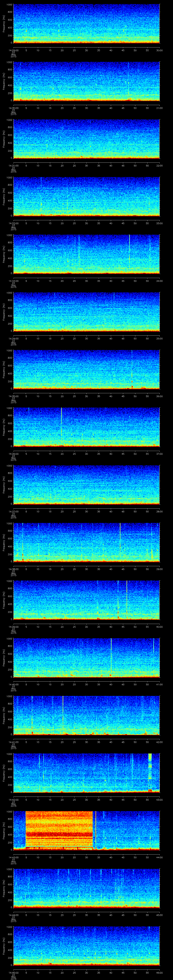Click the 14:45:00 start timestamp label
Image resolution: width=173 pixels, height=980 pixels.
[13, 972]
